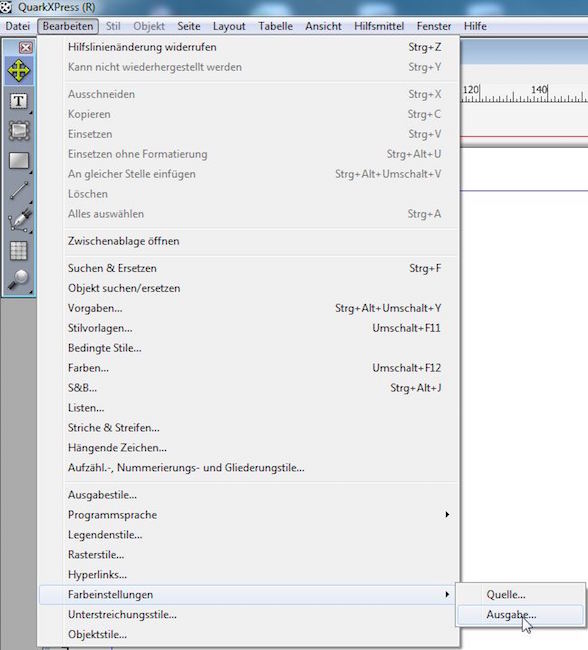Expand the Farbeinstellungen submenu arrow
The height and width of the screenshot is (650, 588).
(447, 594)
